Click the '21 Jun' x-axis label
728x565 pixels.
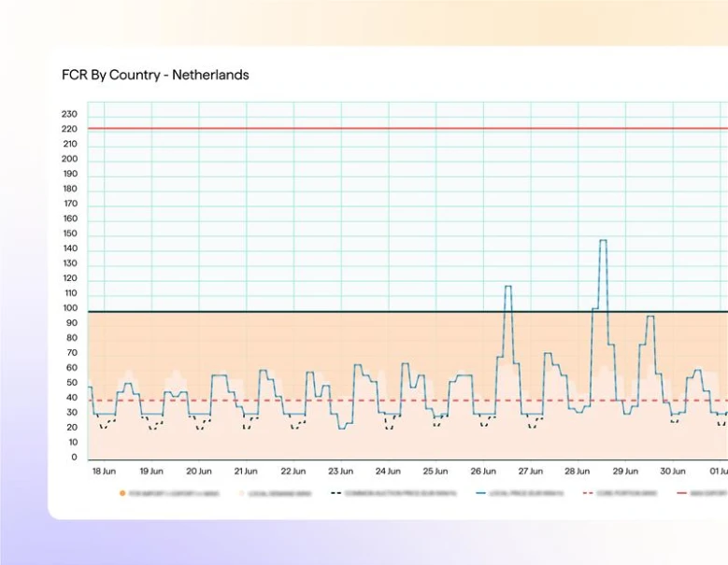click(246, 472)
